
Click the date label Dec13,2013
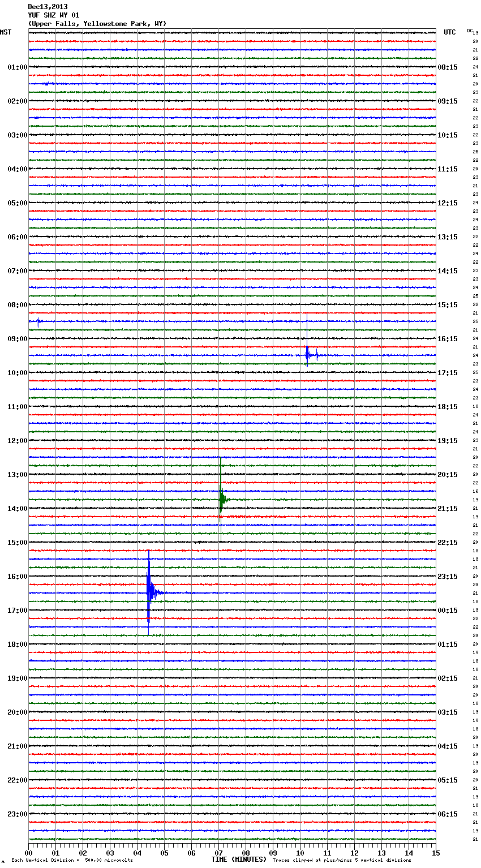[x=48, y=7]
